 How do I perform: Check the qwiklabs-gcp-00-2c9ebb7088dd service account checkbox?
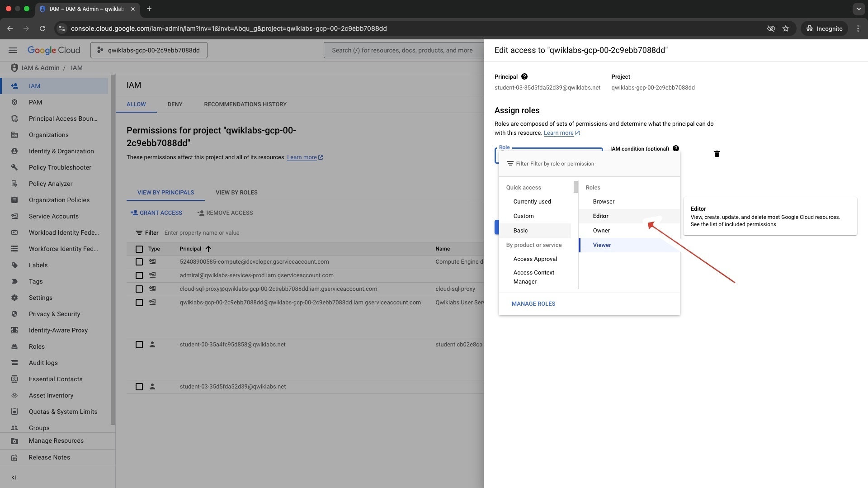tap(139, 303)
